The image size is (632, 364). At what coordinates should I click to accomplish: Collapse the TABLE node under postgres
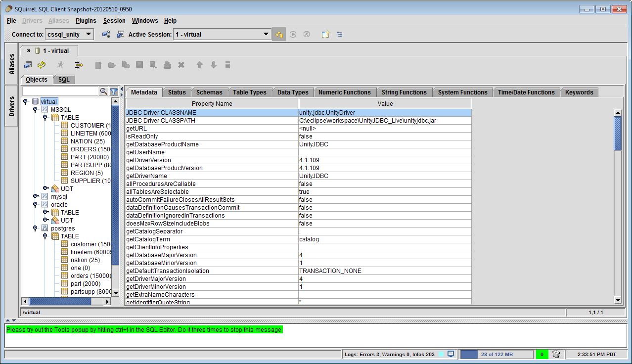click(45, 236)
